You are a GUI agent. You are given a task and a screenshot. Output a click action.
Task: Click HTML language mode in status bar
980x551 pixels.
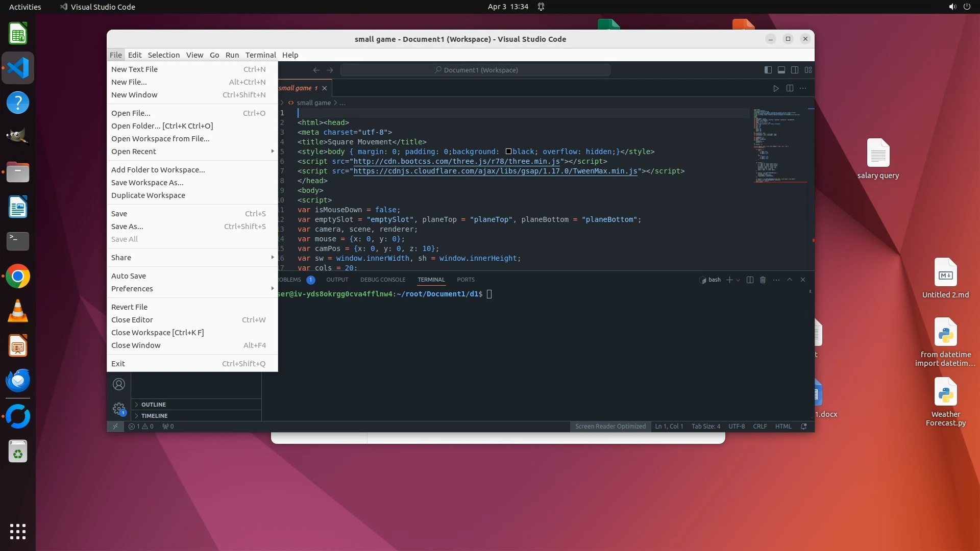pos(783,427)
